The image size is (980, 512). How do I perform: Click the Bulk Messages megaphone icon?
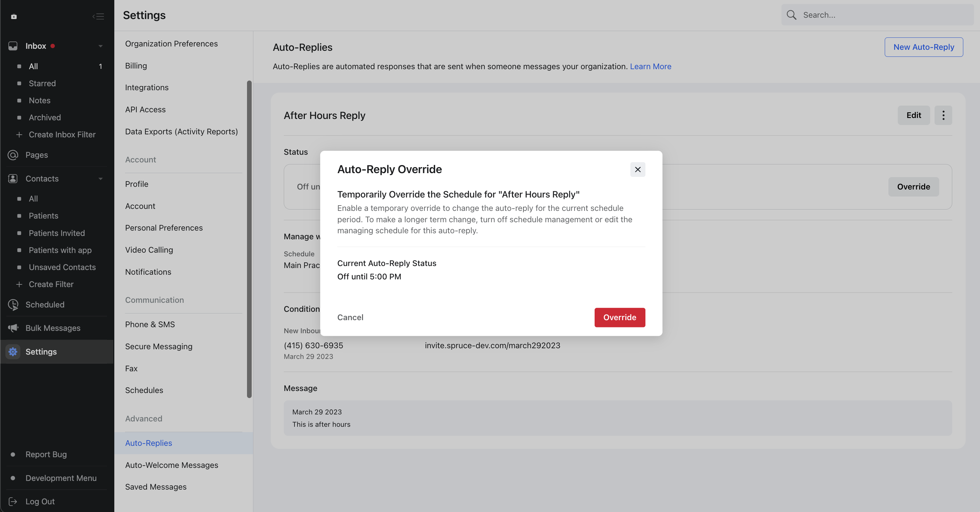13,328
